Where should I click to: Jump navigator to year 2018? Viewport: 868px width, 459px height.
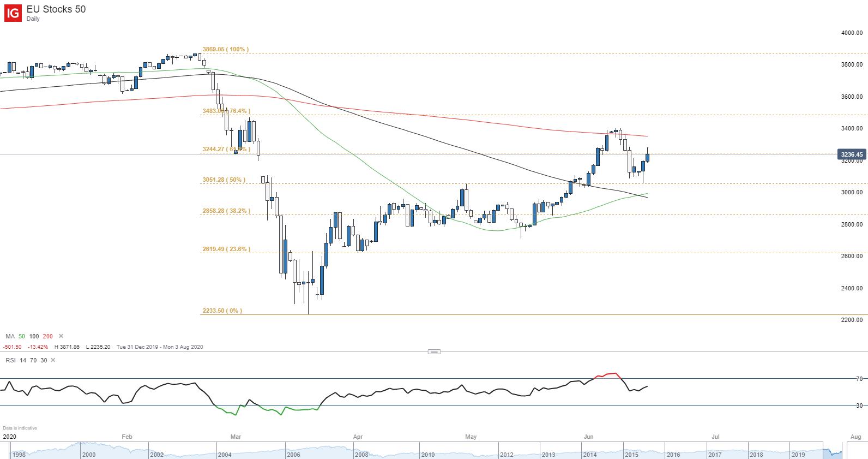click(756, 455)
